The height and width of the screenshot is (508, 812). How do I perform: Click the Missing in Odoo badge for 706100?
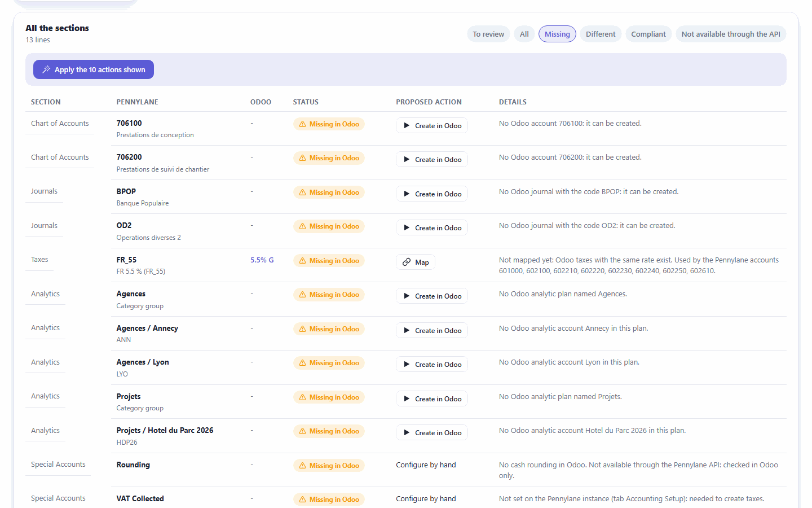tap(329, 124)
